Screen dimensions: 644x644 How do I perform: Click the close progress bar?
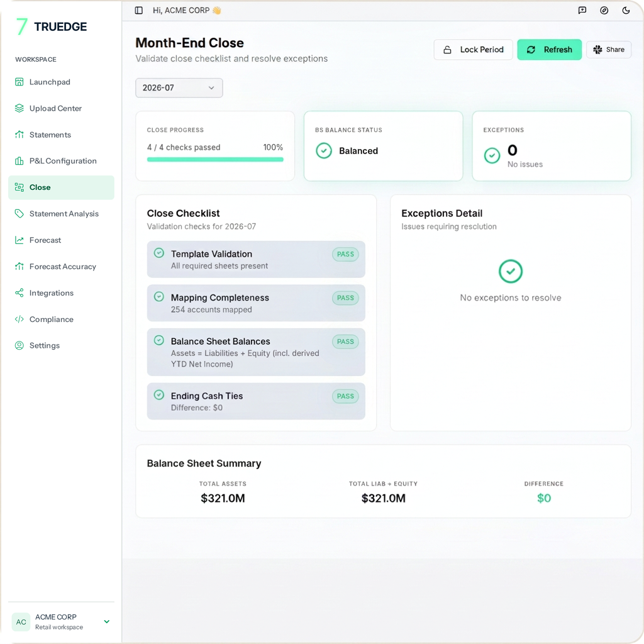coord(215,159)
